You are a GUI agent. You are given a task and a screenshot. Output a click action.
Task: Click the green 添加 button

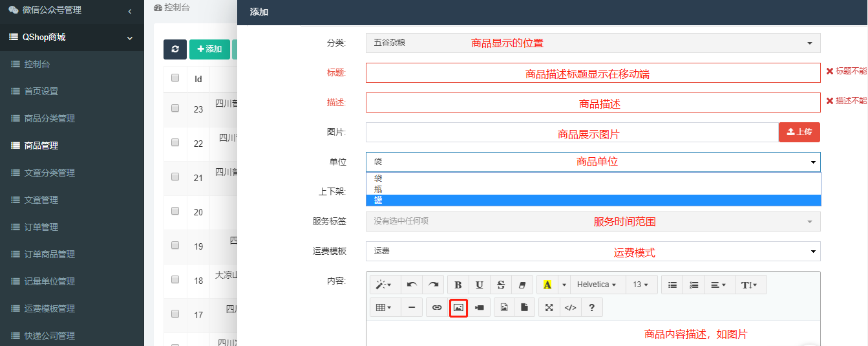point(209,50)
